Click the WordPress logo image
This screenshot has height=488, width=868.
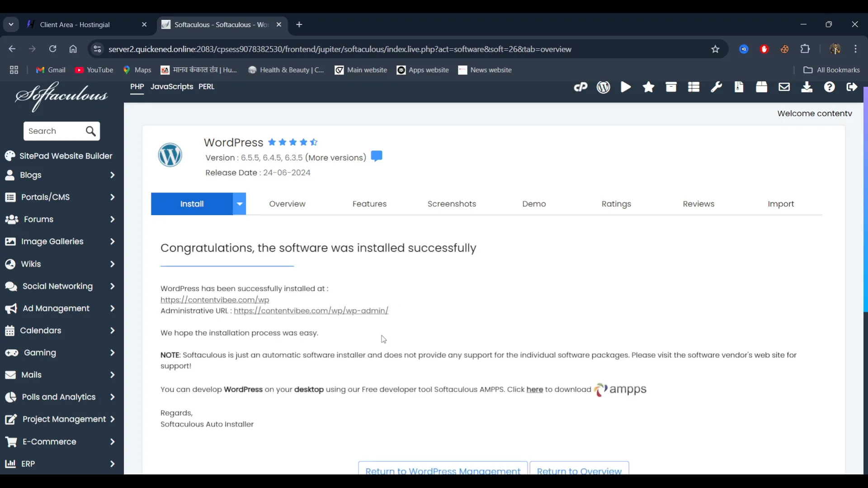pos(170,155)
